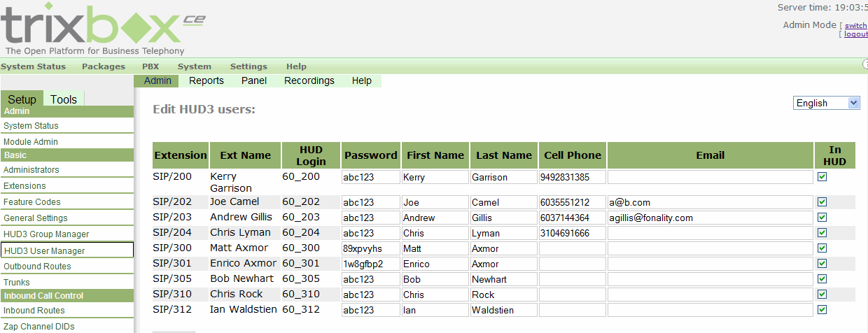
Task: Click password field for Enrico Axmor
Action: pos(370,264)
